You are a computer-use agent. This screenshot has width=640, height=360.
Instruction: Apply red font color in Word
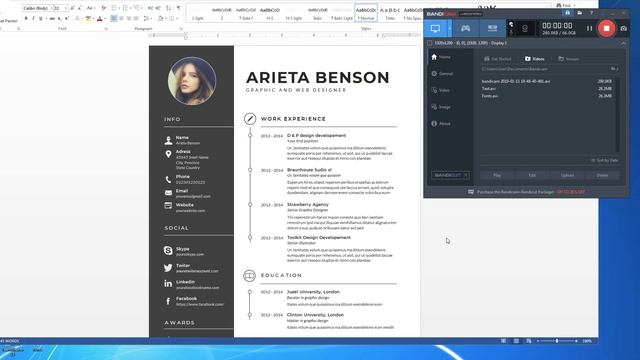click(100, 18)
